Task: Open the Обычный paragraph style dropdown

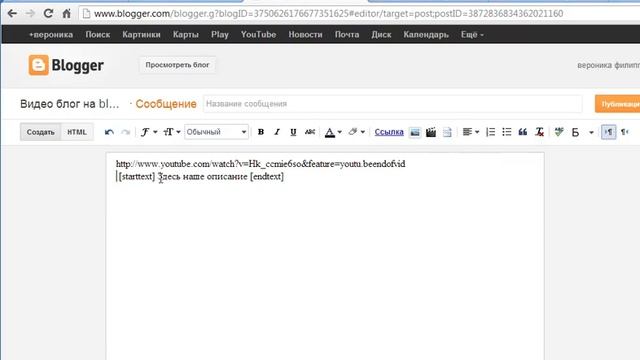Action: [216, 132]
